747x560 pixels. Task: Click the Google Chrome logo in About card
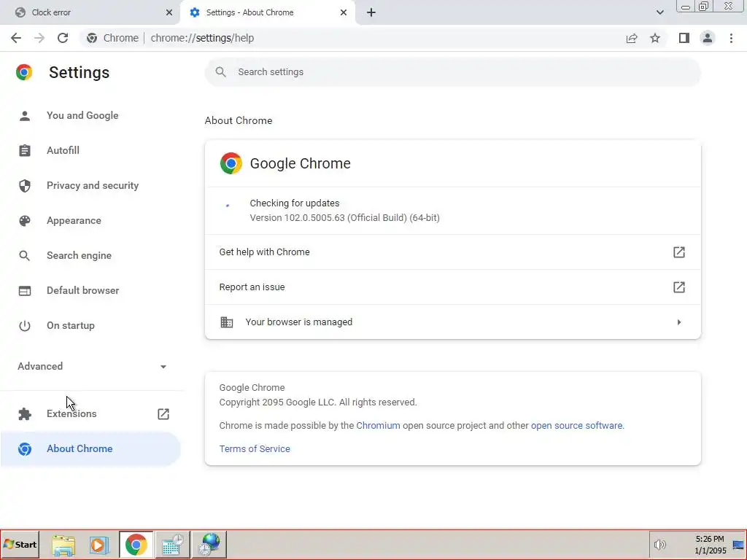click(x=231, y=163)
